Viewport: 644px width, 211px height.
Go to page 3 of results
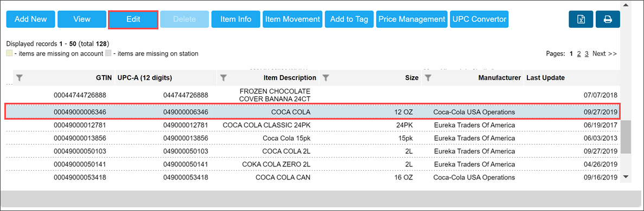[587, 53]
